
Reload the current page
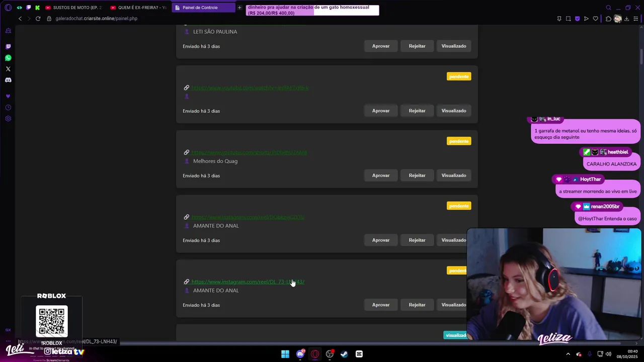[x=38, y=19]
